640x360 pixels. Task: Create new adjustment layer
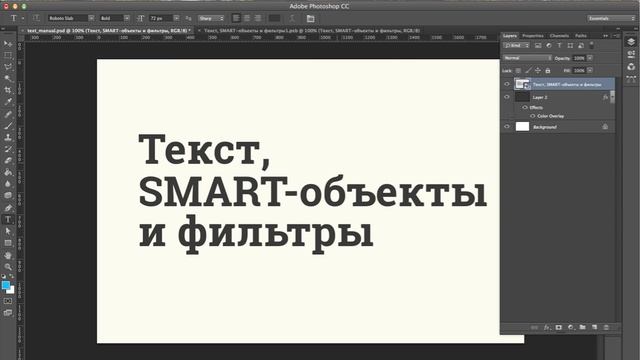(571, 327)
